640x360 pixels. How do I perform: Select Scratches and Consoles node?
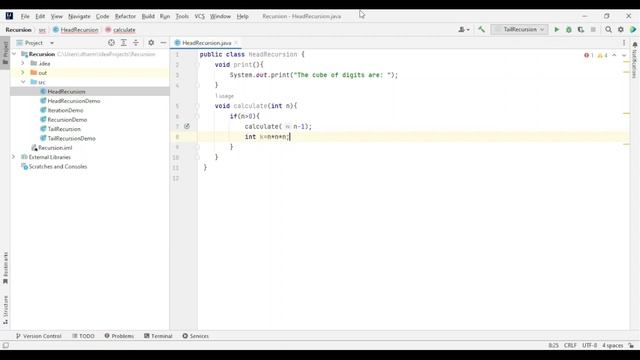[58, 167]
